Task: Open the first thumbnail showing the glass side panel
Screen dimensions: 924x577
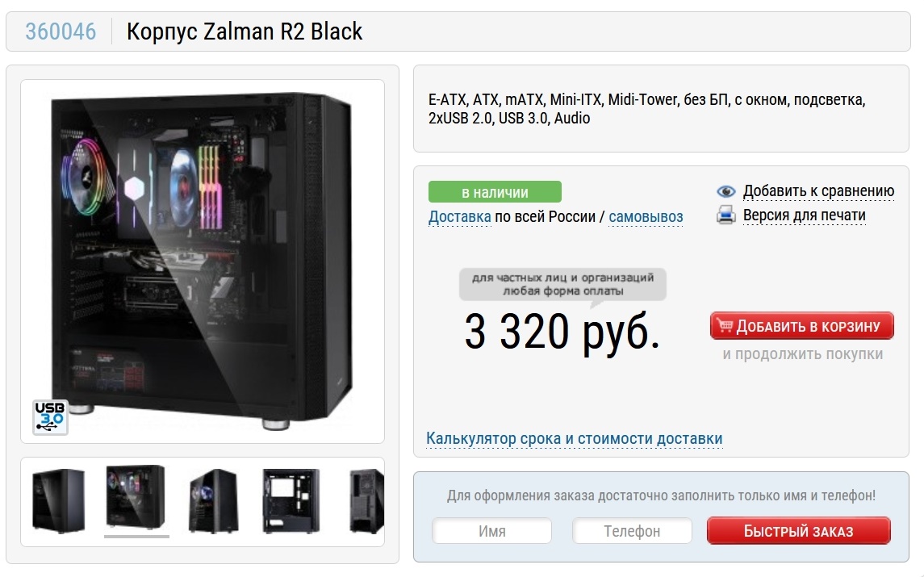Action: [58, 501]
